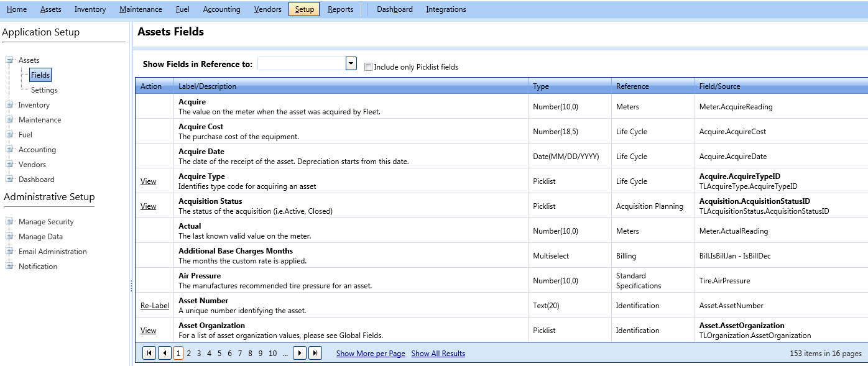Click View link for Asset Organization

[149, 331]
